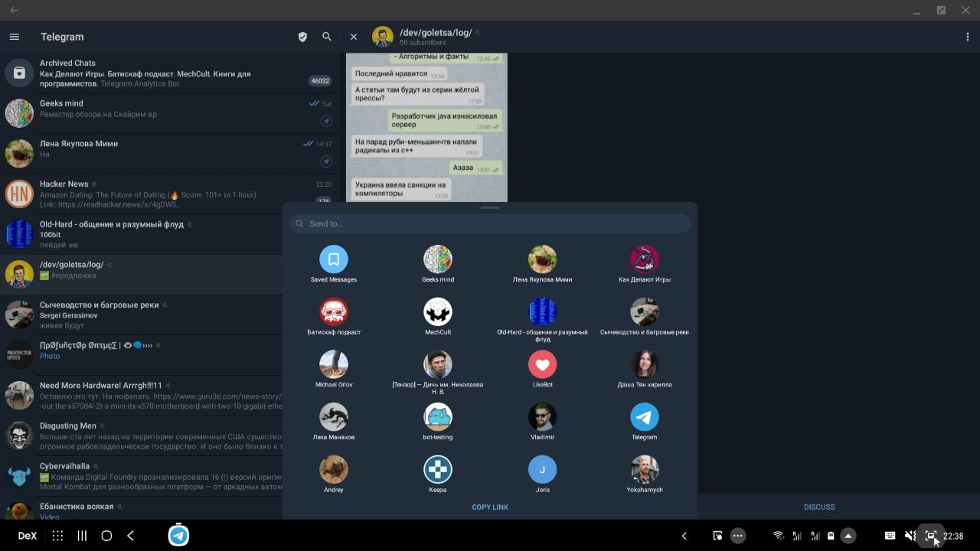Screen dimensions: 980x551
Task: Click the Telegram app icon in taskbar
Action: [179, 536]
